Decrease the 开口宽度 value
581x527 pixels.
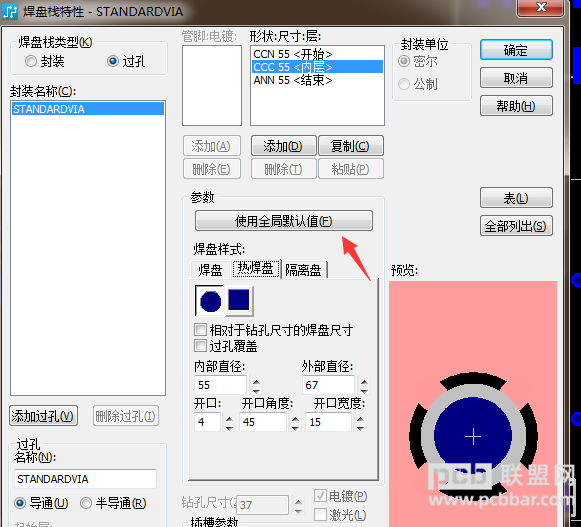pyautogui.click(x=360, y=427)
